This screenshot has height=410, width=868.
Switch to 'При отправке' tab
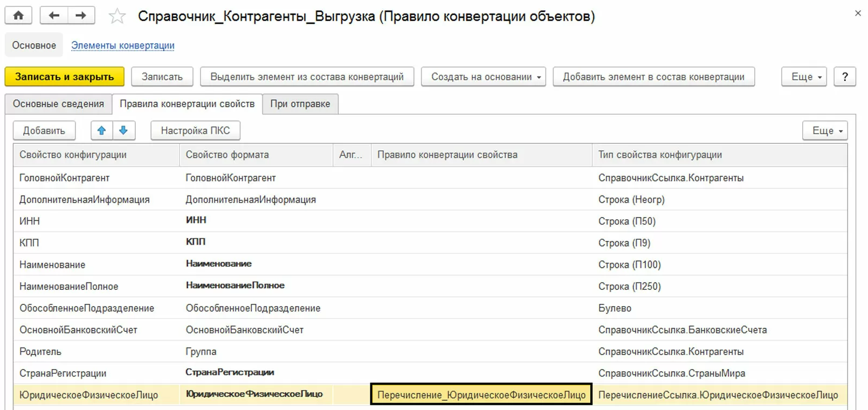[300, 104]
